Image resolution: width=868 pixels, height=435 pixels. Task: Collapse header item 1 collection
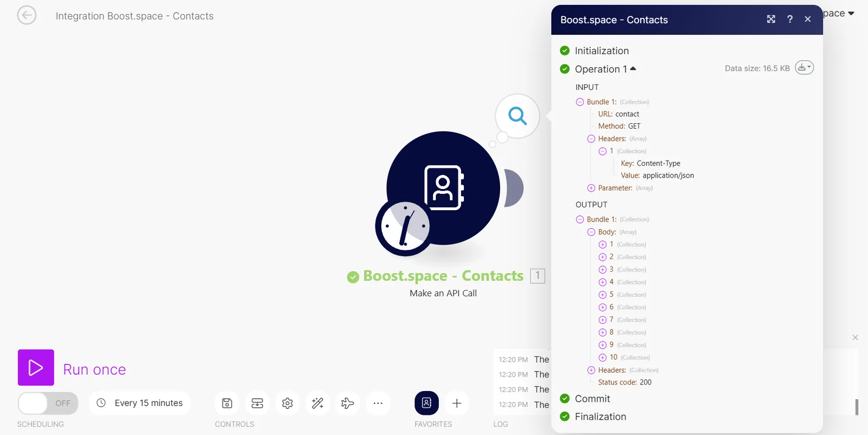point(603,152)
